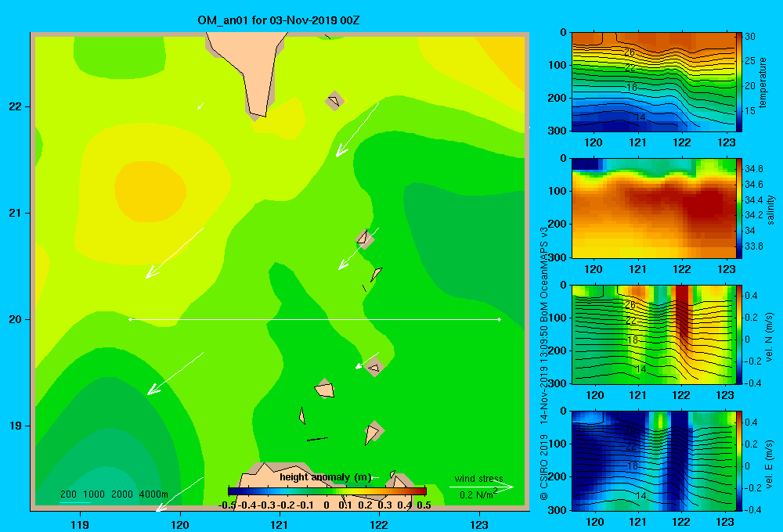Click the temperature color bar beside top section
Screen dimensions: 783x532
[x=739, y=82]
